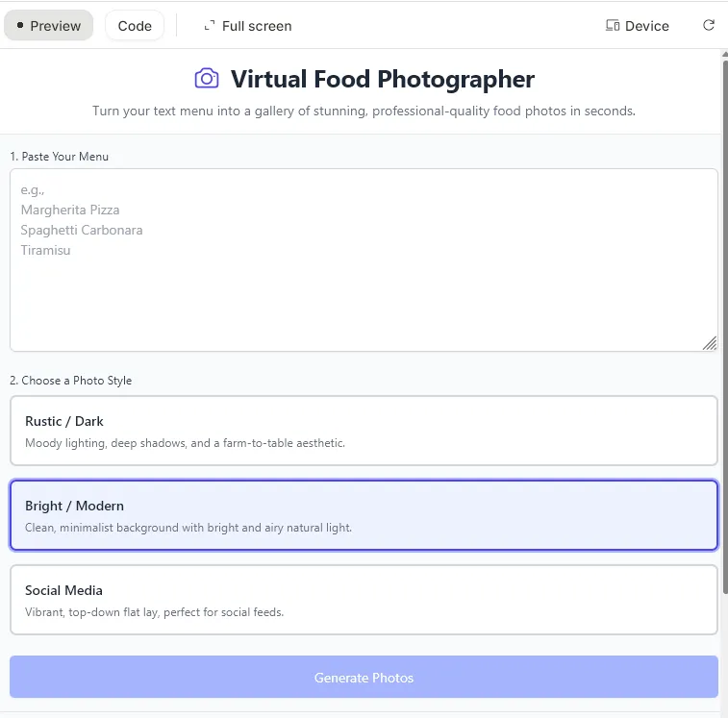Click the Full screen expand arrows icon

(210, 26)
